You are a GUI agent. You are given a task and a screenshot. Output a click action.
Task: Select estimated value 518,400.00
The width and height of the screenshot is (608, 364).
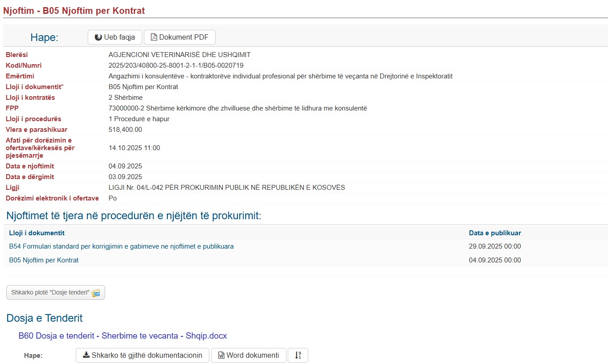[125, 130]
